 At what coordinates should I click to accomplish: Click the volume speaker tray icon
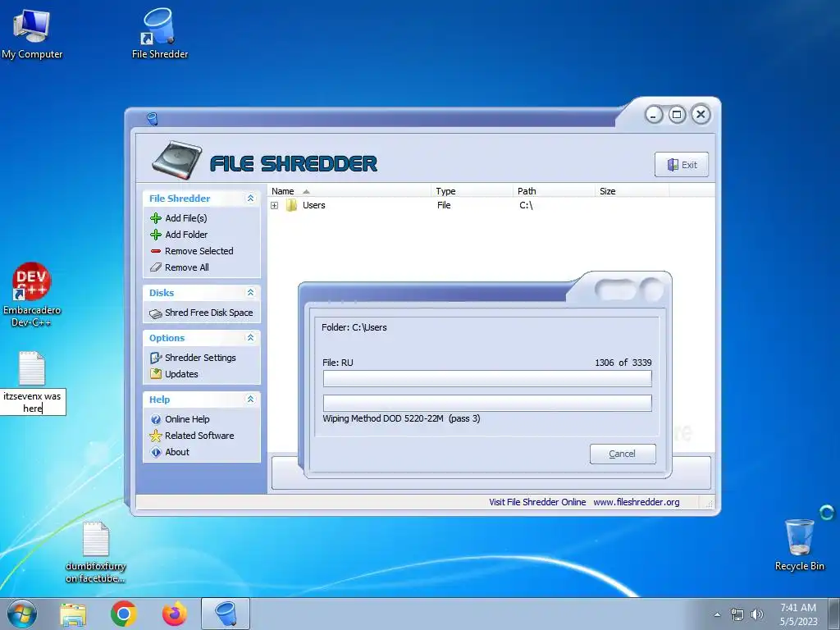(756, 614)
